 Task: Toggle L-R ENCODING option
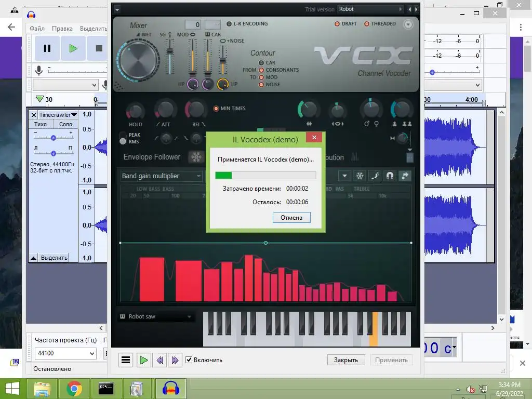coord(247,24)
